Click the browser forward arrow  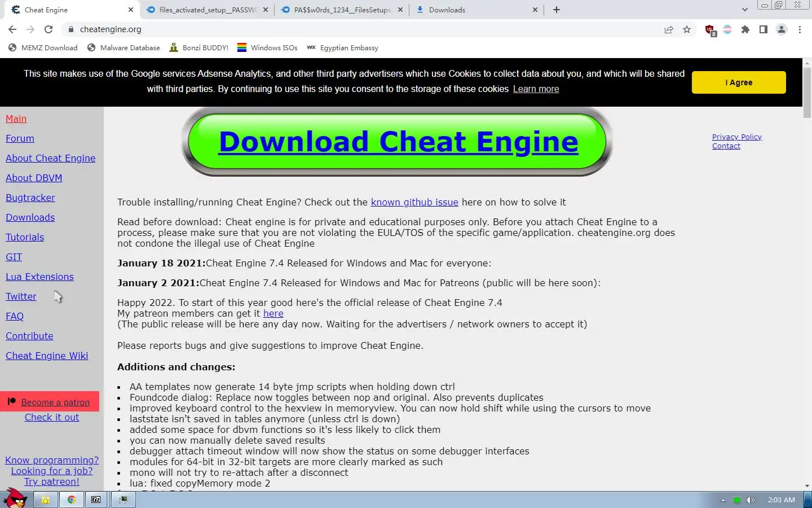pos(30,29)
